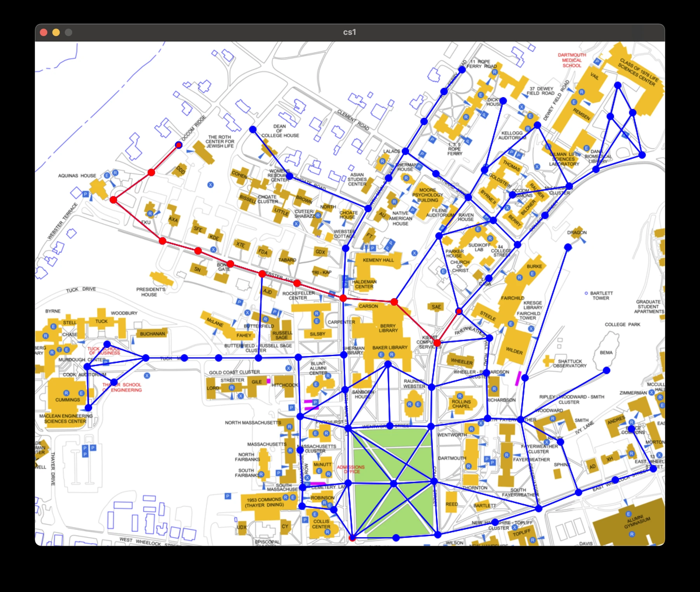Choose the vertex above Tuck School of Business
Viewport: 700px width, 592px height.
click(x=107, y=344)
